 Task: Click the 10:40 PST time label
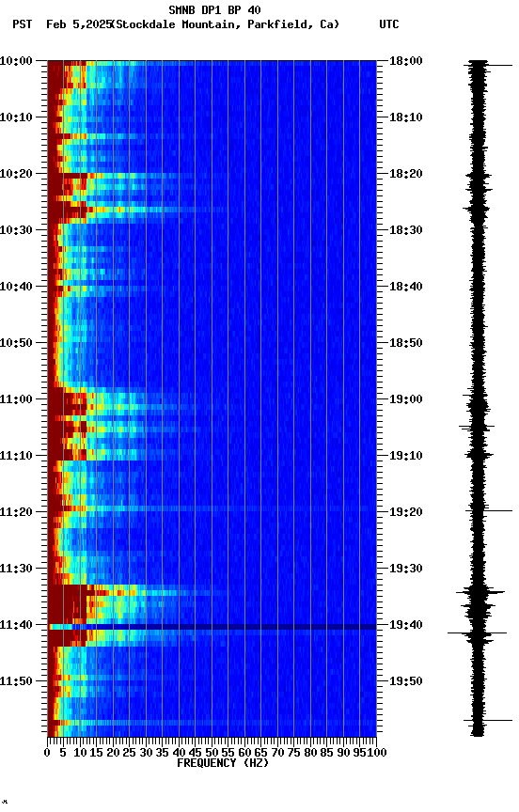pos(16,287)
